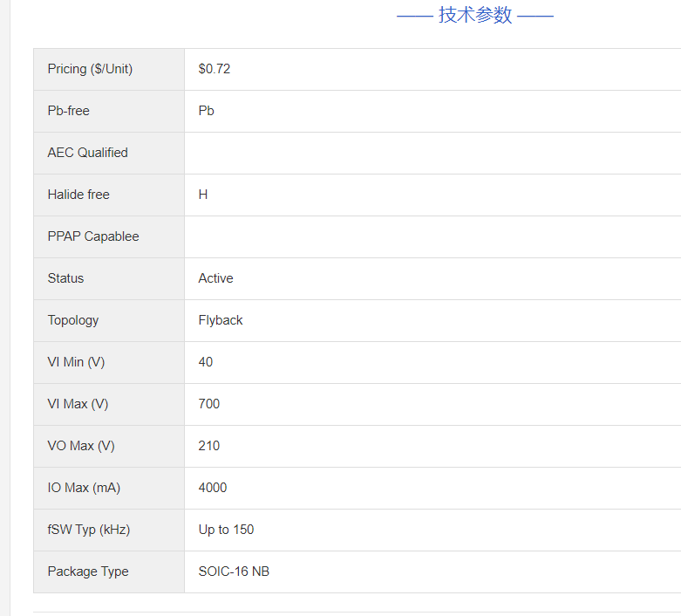Click the 技术参数 section heading
Image resolution: width=681 pixels, height=616 pixels.
[475, 16]
